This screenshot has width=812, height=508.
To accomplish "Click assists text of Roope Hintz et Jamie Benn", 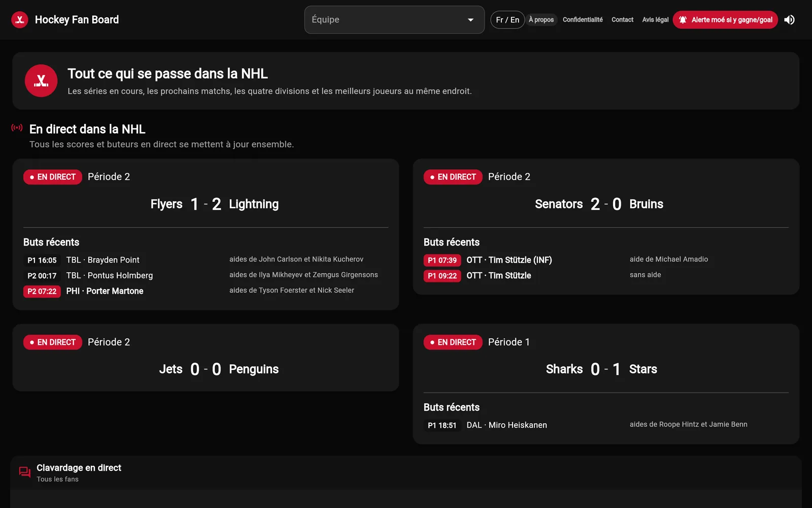I will point(689,424).
